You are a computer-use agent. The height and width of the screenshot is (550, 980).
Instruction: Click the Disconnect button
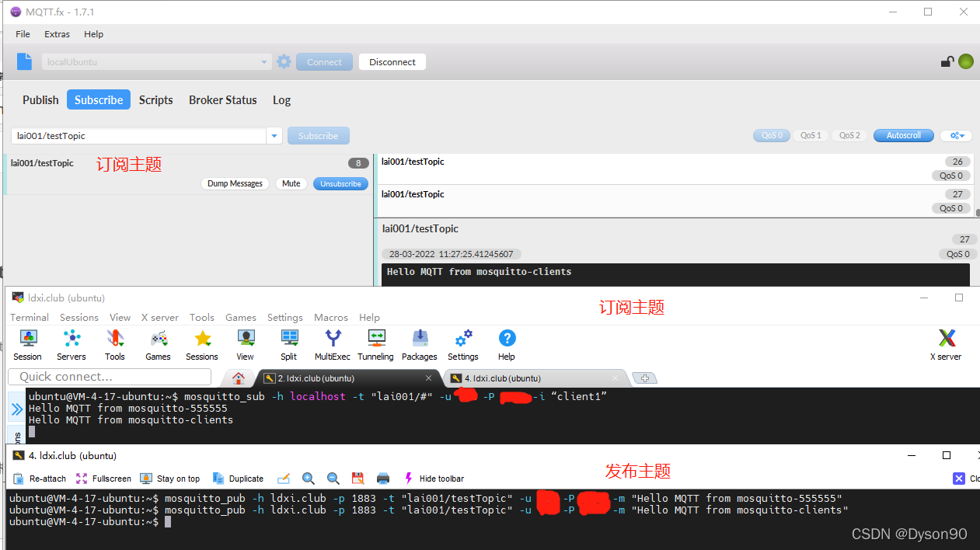click(392, 61)
